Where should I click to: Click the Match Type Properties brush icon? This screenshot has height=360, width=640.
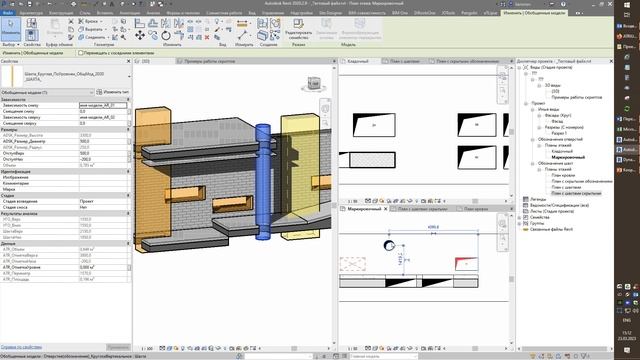click(71, 37)
